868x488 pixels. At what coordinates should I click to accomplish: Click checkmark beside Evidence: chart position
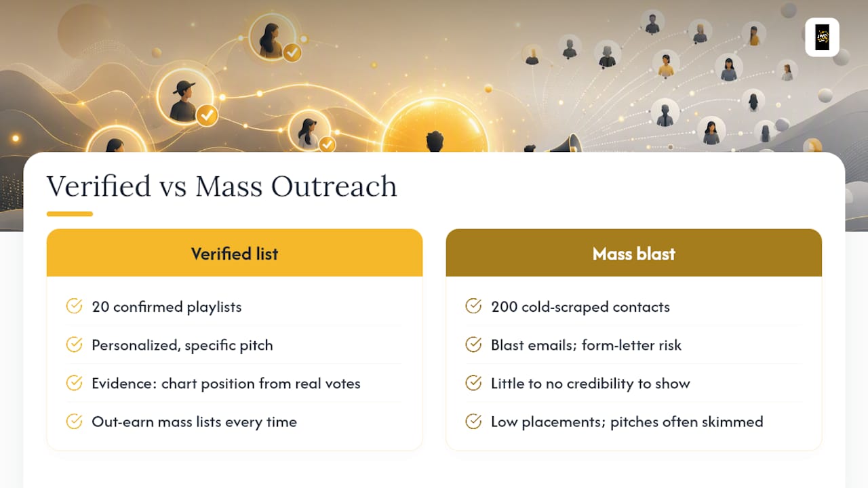tap(74, 383)
